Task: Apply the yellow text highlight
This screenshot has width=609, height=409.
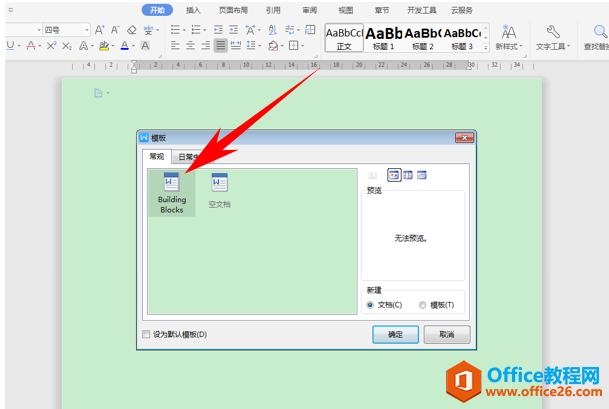Action: [104, 45]
